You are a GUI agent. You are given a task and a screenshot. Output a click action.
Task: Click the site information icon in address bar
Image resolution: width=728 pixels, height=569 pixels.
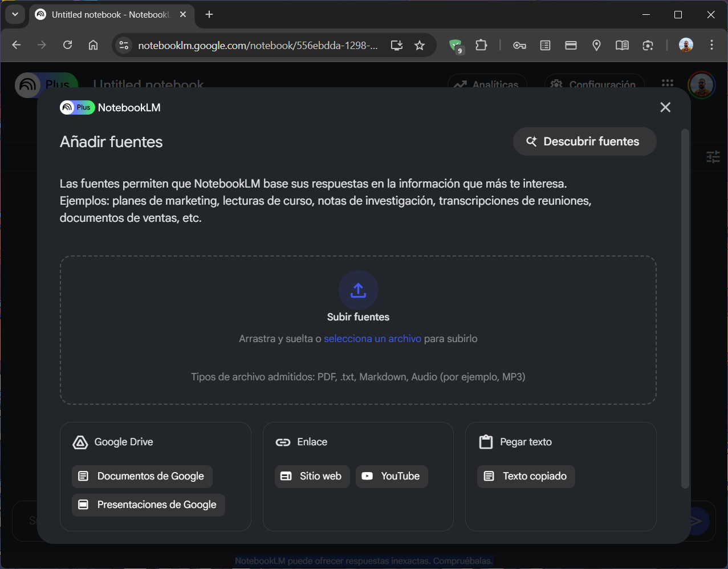124,46
